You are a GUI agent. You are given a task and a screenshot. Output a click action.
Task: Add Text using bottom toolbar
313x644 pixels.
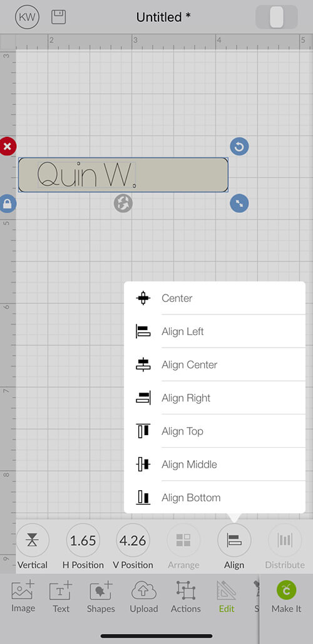coord(61,596)
